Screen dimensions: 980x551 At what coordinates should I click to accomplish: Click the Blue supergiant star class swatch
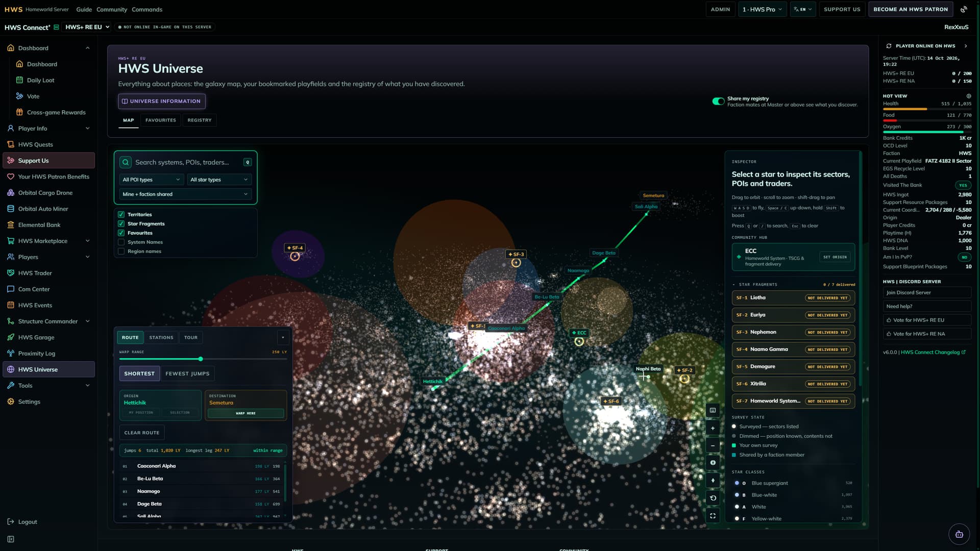pyautogui.click(x=737, y=483)
